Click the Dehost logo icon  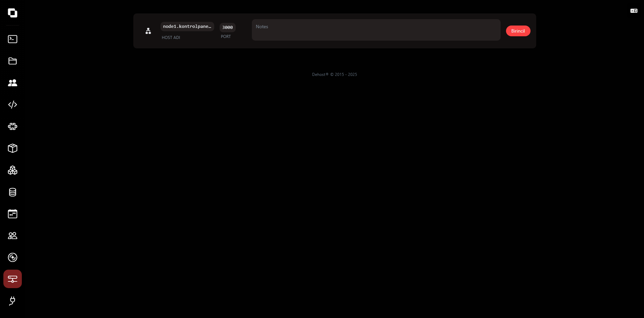click(x=12, y=13)
